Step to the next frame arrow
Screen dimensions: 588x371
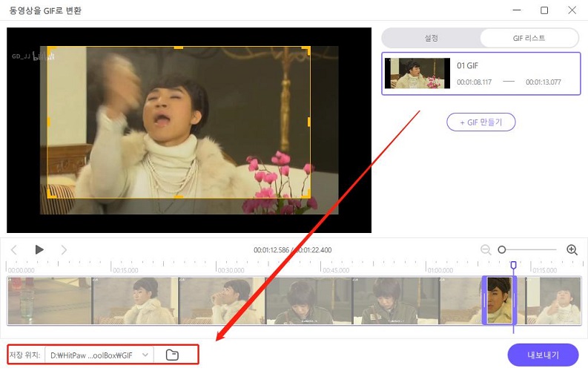[64, 250]
